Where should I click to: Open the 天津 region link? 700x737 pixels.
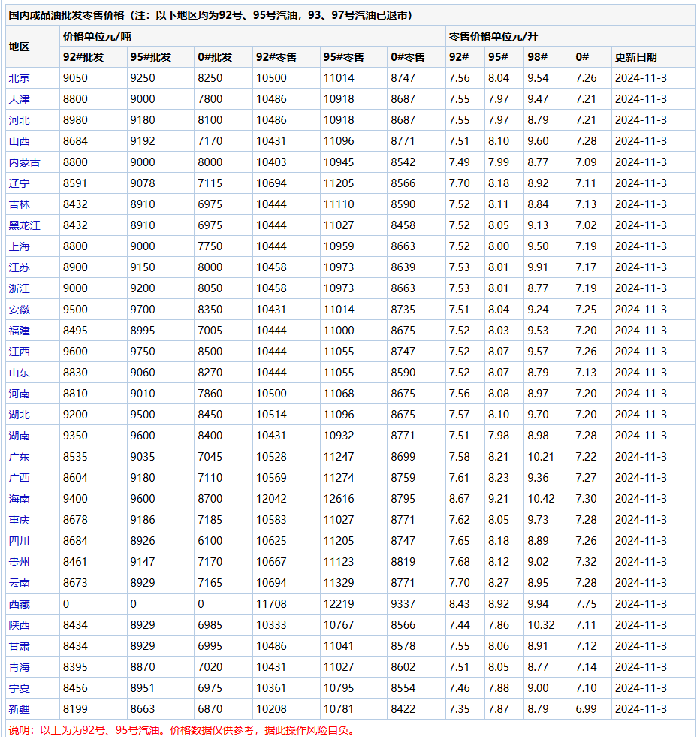point(19,99)
